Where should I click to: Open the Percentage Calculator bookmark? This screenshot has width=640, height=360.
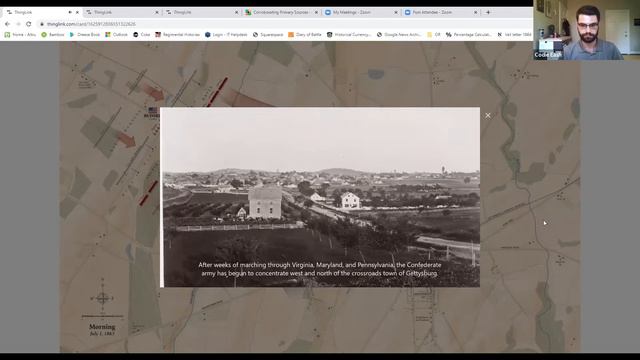point(469,35)
